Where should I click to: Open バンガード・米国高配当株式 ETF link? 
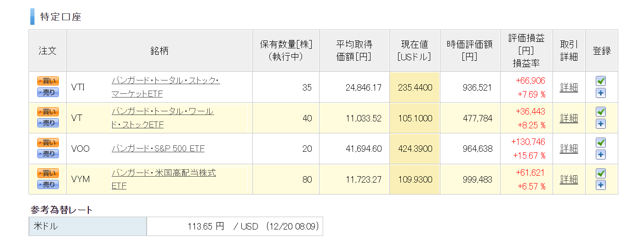tap(164, 179)
